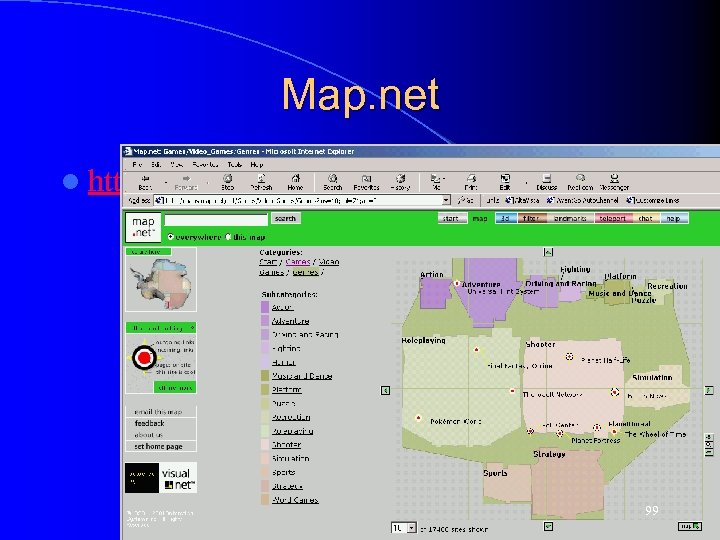Screen dimensions: 720x540
Task: Click the red target legend icon
Action: click(144, 358)
